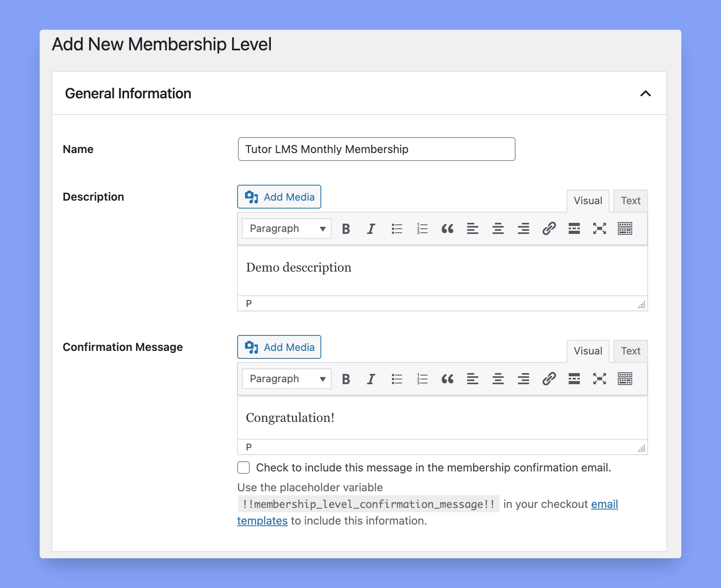The width and height of the screenshot is (721, 588).
Task: Insert numbered list in Description editor
Action: point(422,229)
